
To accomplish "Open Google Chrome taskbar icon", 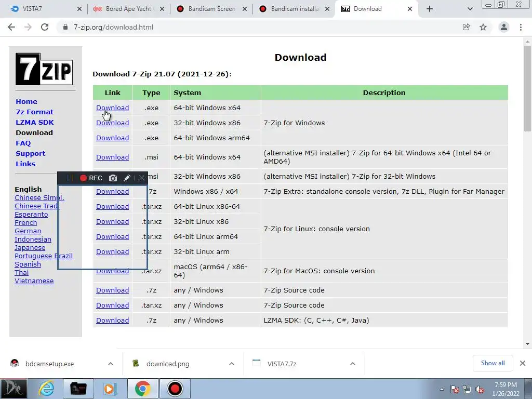I will 142,389.
